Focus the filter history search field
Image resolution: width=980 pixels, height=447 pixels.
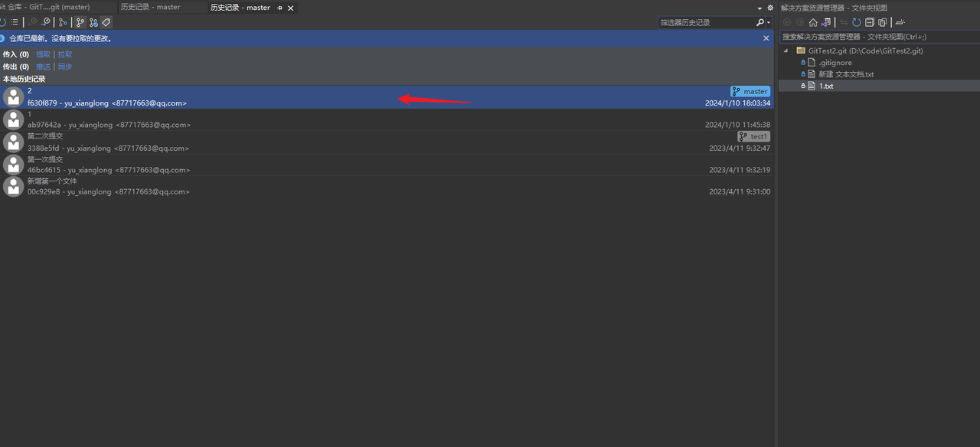[x=706, y=23]
